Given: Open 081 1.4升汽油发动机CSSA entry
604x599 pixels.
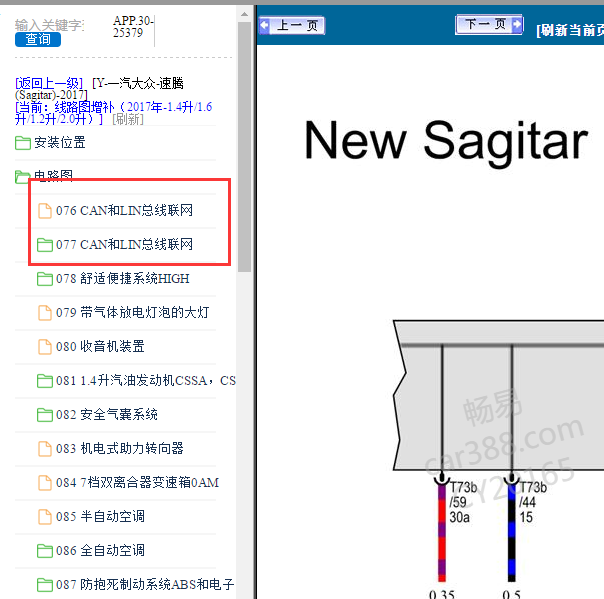Looking at the screenshot, I should [x=146, y=381].
